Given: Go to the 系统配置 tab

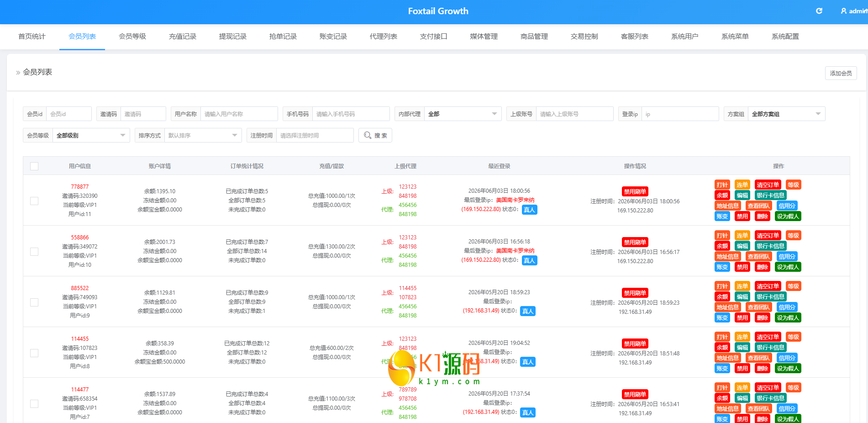Looking at the screenshot, I should click(x=785, y=37).
